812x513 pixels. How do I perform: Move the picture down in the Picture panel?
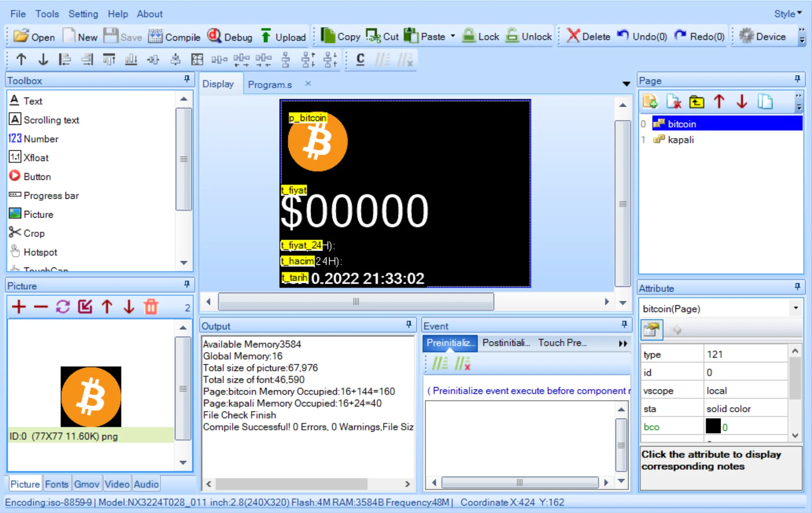point(129,307)
